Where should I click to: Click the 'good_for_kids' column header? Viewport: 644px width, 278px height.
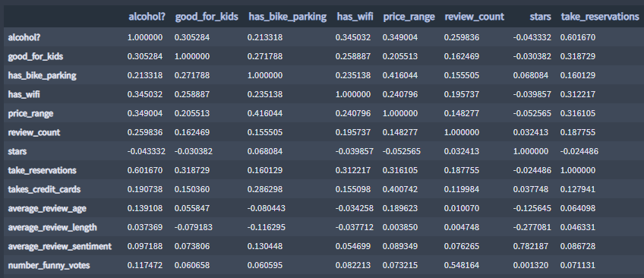[207, 17]
